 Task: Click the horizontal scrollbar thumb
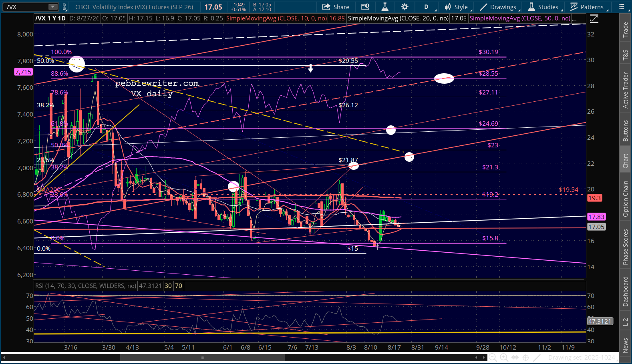click(203, 358)
